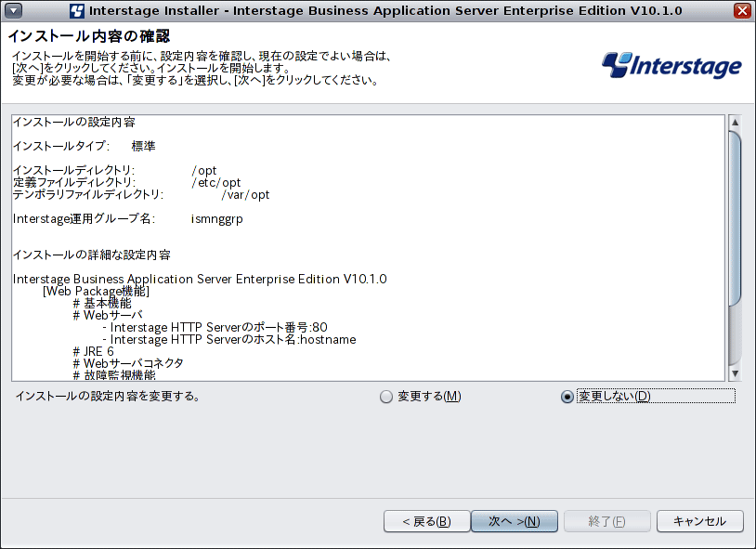Screen dimensions: 756x549
Task: Click the Interstage logo
Action: pyautogui.click(x=671, y=65)
